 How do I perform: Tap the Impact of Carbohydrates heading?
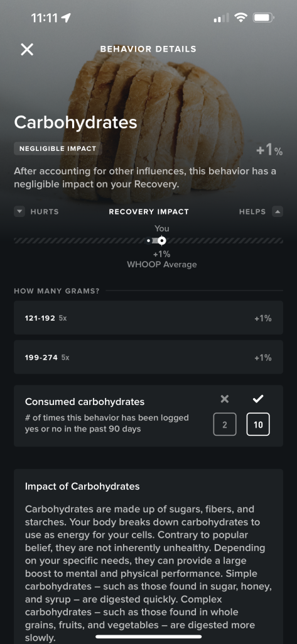(x=82, y=486)
